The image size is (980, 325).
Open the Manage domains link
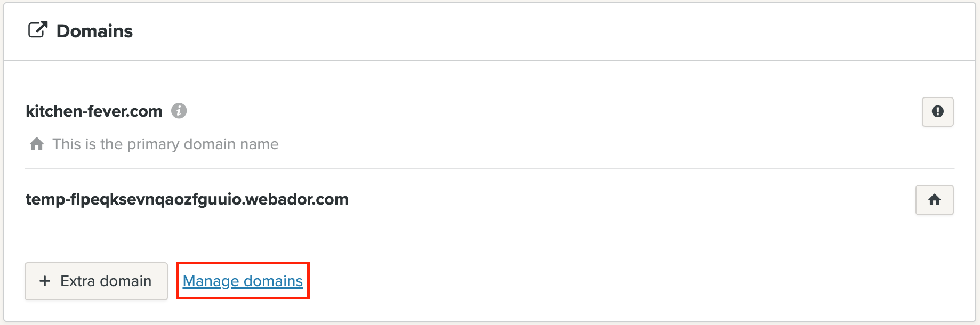coord(243,281)
